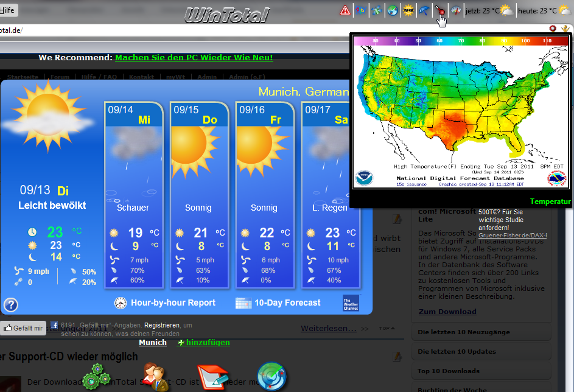Select the 09/17 Sa L. Regen forecast card

(x=331, y=195)
